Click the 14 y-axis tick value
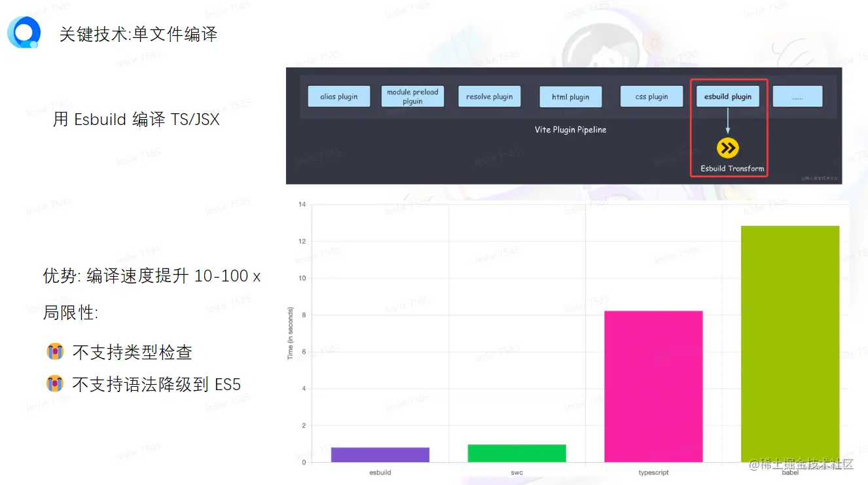Viewport: 868px width, 485px height. point(302,204)
